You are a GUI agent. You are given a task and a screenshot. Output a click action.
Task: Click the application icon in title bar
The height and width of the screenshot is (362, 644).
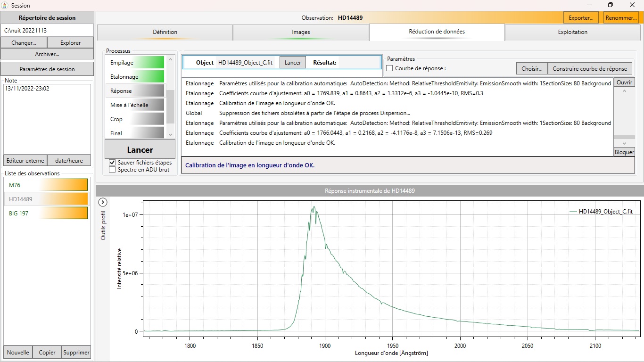(5, 5)
